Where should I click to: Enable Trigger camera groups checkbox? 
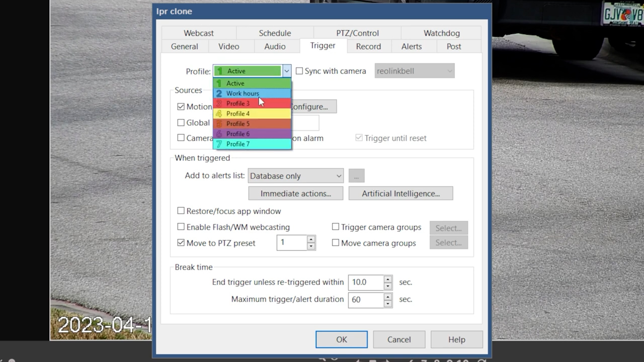[336, 227]
